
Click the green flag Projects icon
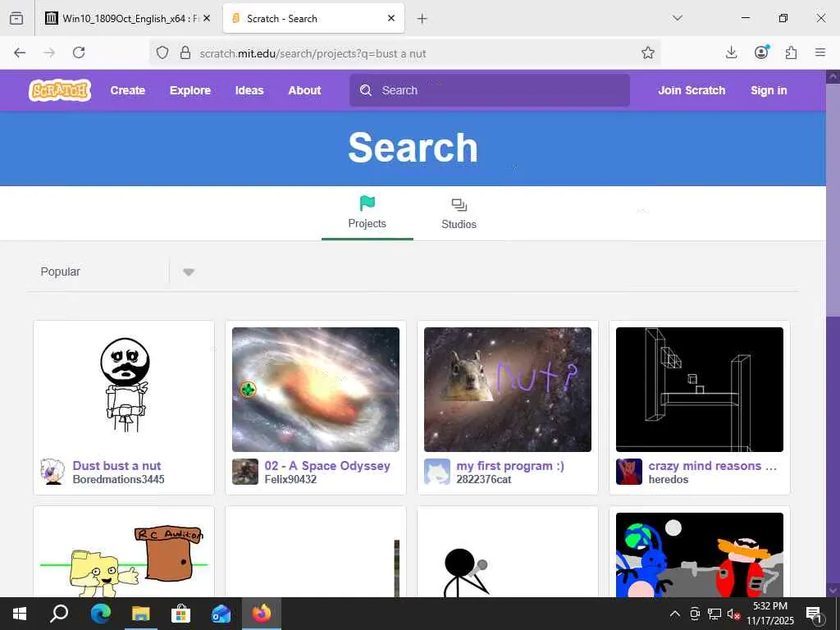click(x=367, y=203)
